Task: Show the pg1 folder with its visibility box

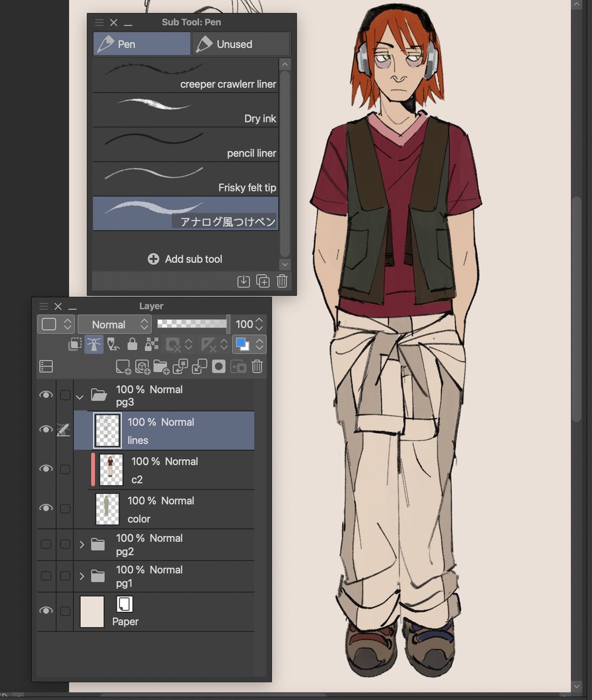Action: [x=46, y=576]
